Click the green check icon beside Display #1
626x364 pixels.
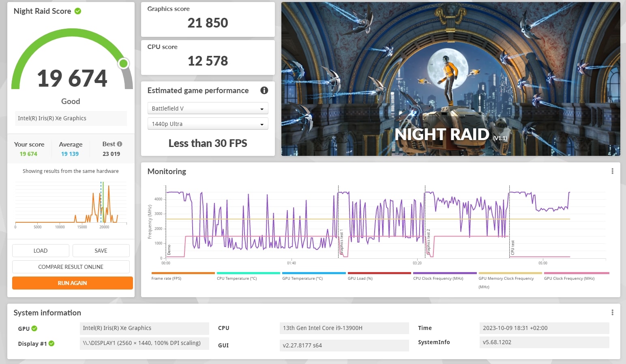51,344
